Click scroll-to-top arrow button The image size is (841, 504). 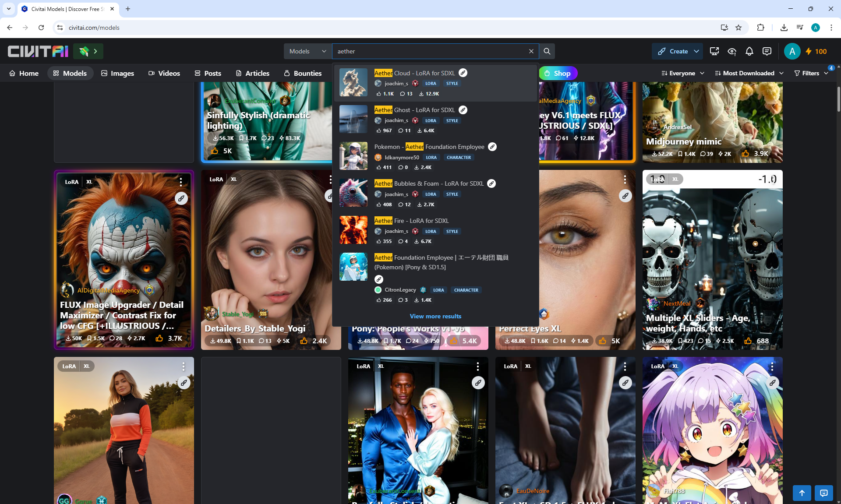802,493
